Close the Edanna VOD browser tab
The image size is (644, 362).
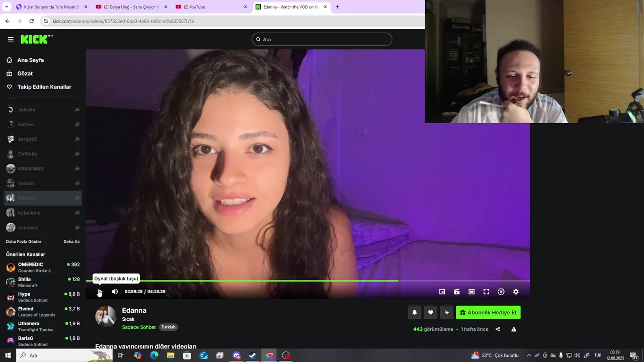click(326, 7)
